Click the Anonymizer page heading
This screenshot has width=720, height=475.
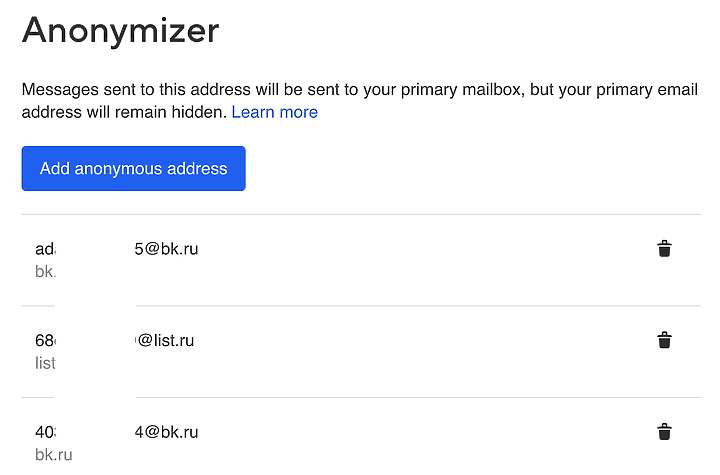coord(120,31)
